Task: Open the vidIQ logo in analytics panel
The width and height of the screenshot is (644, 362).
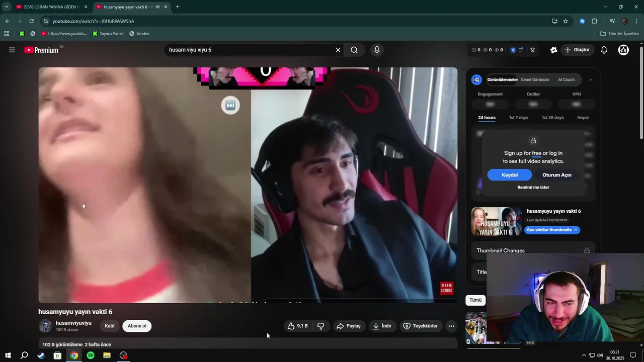Action: (476, 79)
